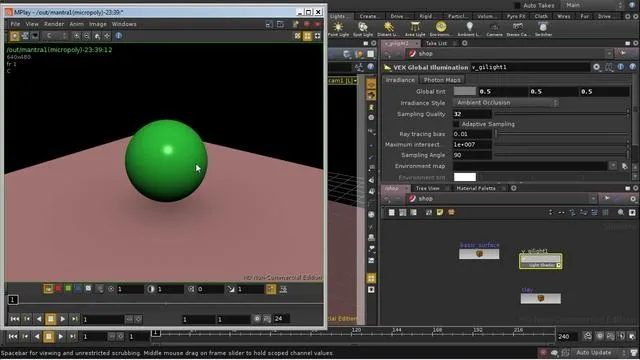Open MPlay View menu
640x360 pixels.
(x=32, y=24)
